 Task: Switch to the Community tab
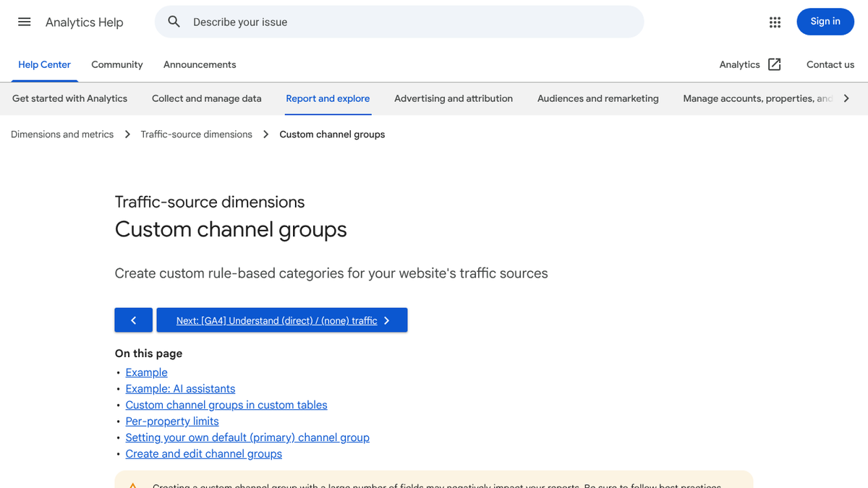[x=117, y=64]
